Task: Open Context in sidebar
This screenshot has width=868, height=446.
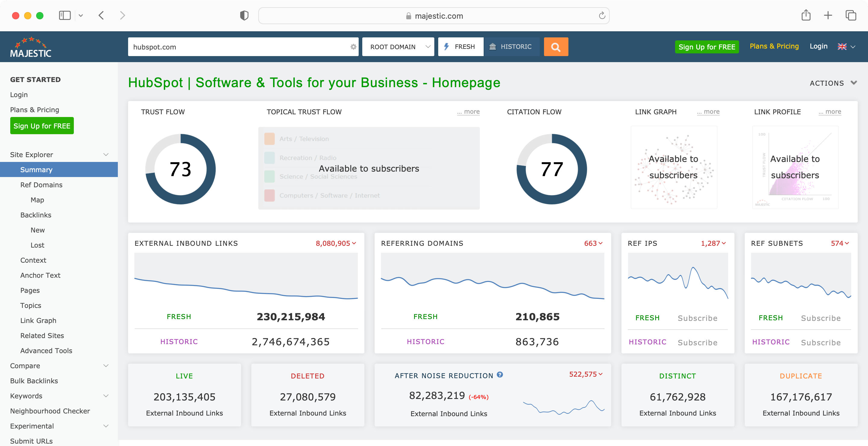Action: pyautogui.click(x=33, y=260)
